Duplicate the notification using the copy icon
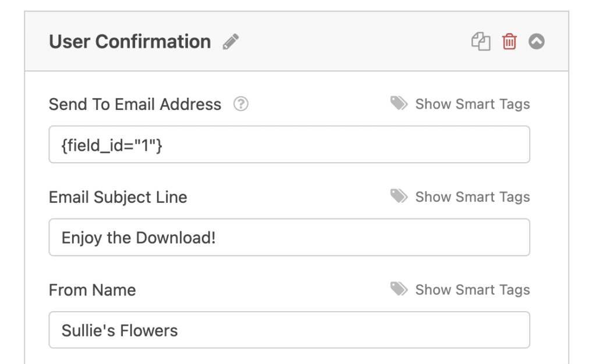The height and width of the screenshot is (364, 596). 481,41
